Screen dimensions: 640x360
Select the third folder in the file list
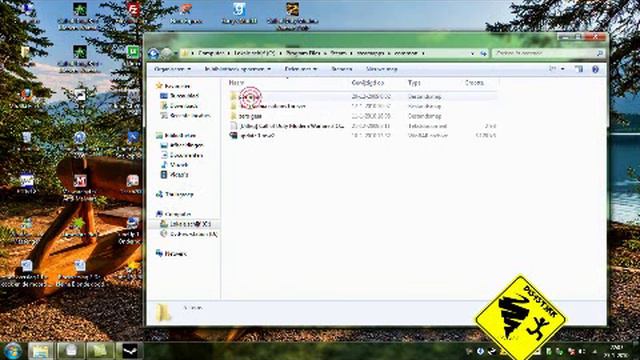tap(363, 116)
